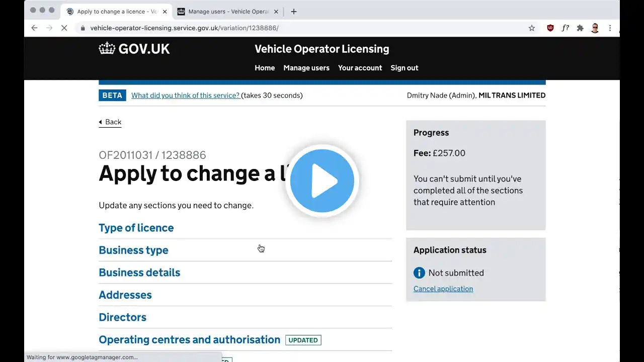Stop page loading with the X icon
The width and height of the screenshot is (644, 362).
click(x=64, y=28)
